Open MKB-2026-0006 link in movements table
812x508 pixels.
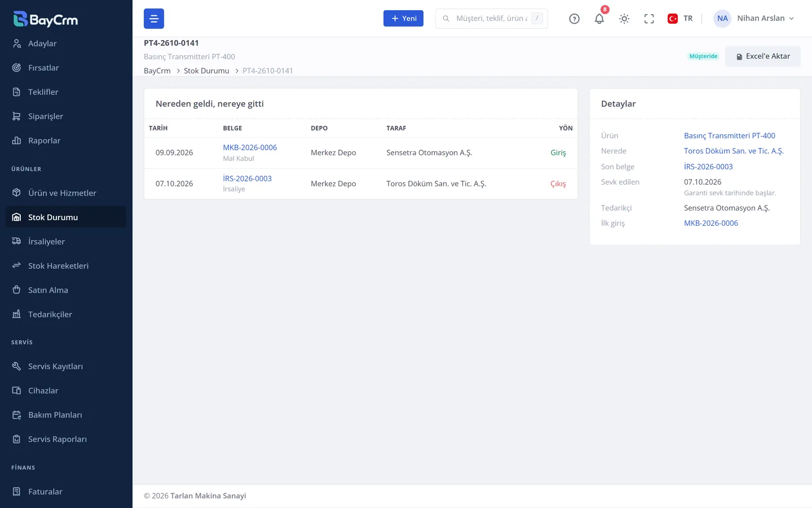(250, 147)
